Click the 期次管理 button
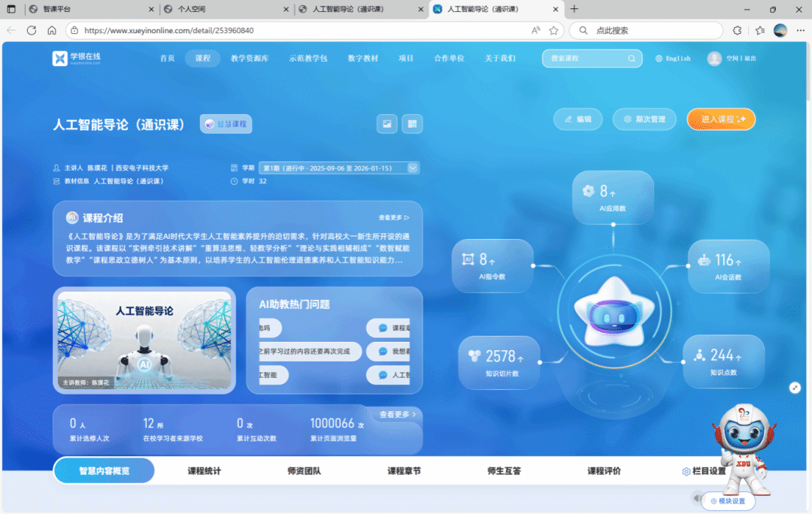The image size is (812, 514). (x=644, y=119)
